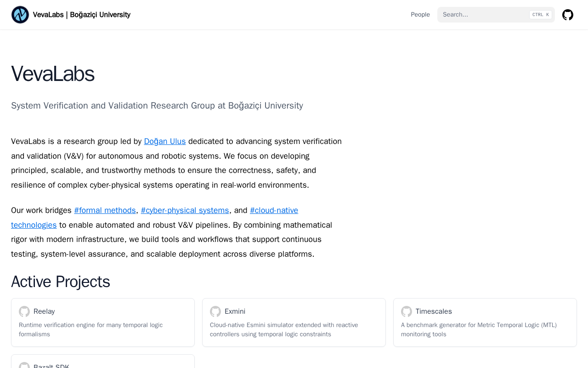This screenshot has height=368, width=588.
Task: Focus the Search input field
Action: point(496,15)
